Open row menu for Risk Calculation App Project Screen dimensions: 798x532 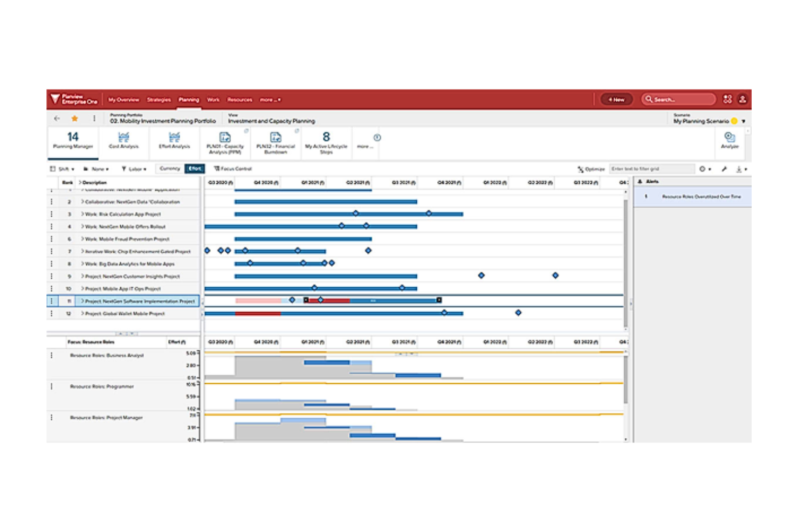[x=52, y=214]
